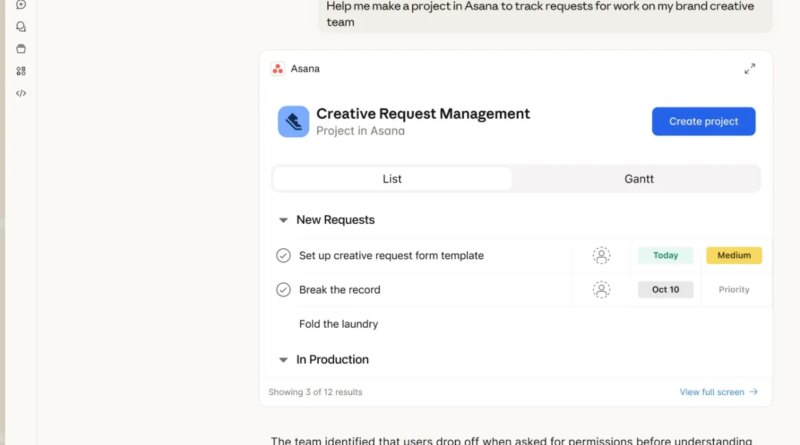This screenshot has height=445, width=800.
Task: Click the blue shoe project icon
Action: pyautogui.click(x=293, y=121)
